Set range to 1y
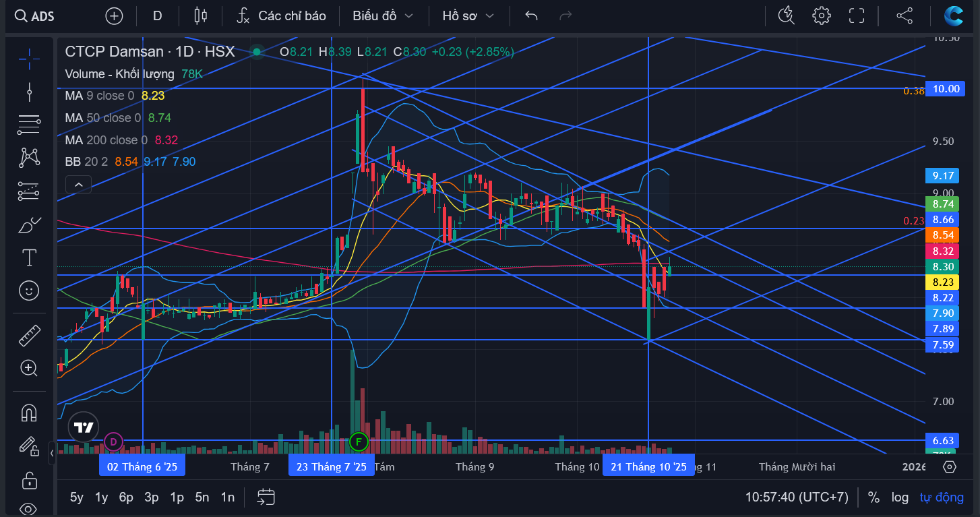 (101, 497)
